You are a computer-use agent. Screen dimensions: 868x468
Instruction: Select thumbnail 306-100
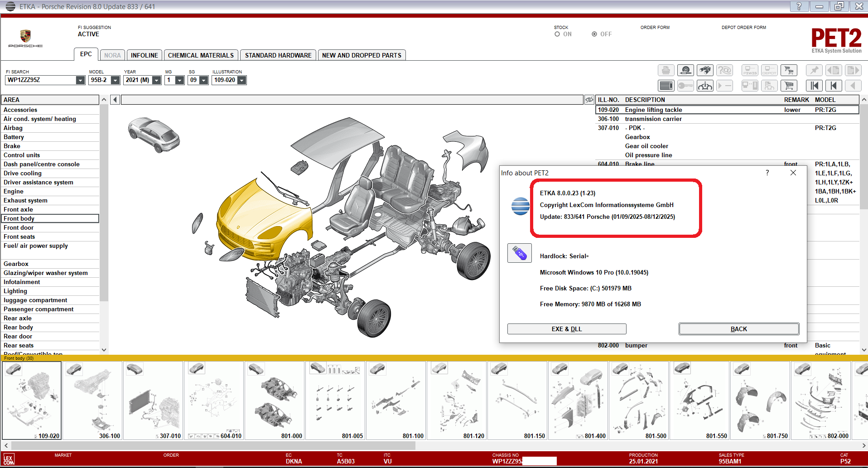(x=92, y=400)
